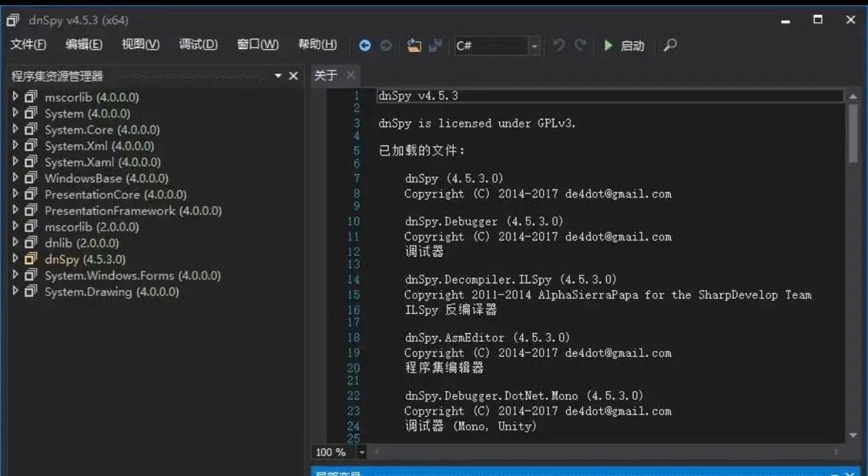Select System.Xaml (4.0.0.0) in tree
Image resolution: width=868 pixels, height=476 pixels.
click(x=103, y=162)
